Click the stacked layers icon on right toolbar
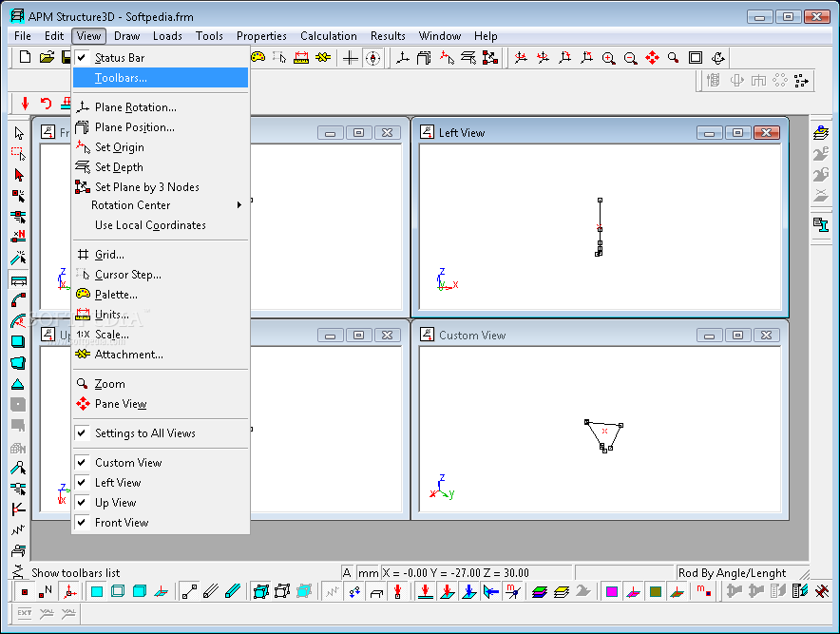 [x=820, y=132]
